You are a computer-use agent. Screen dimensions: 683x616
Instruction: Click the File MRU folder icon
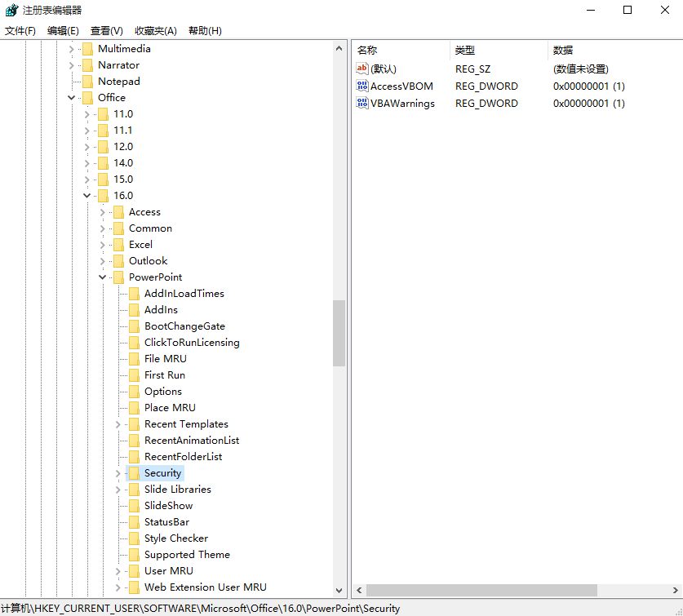(134, 359)
